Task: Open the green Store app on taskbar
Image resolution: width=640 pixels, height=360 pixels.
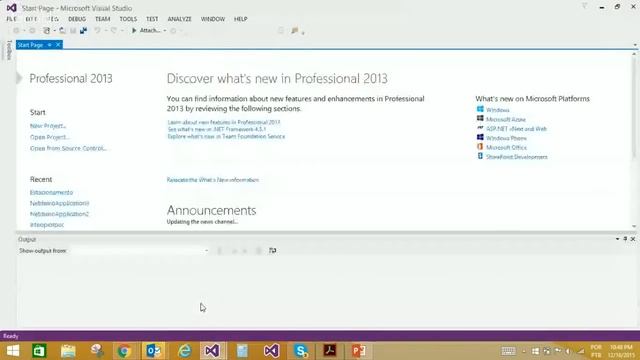Action: point(39,351)
